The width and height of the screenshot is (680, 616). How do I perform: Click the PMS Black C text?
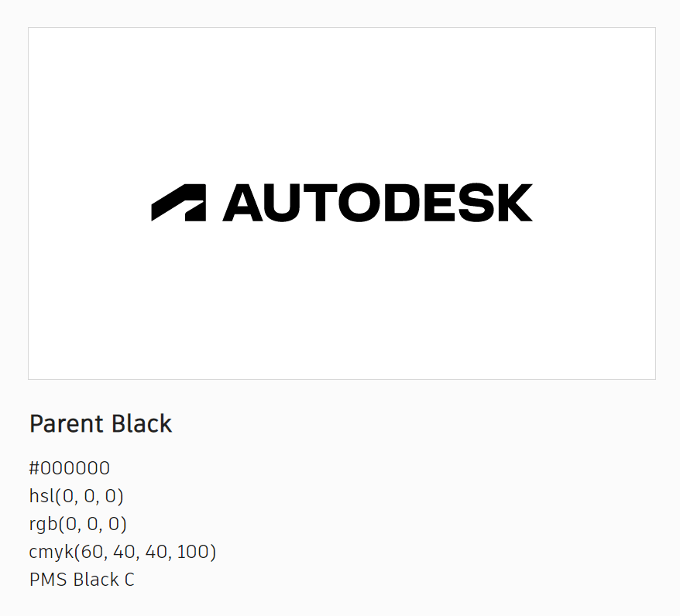coord(82,580)
